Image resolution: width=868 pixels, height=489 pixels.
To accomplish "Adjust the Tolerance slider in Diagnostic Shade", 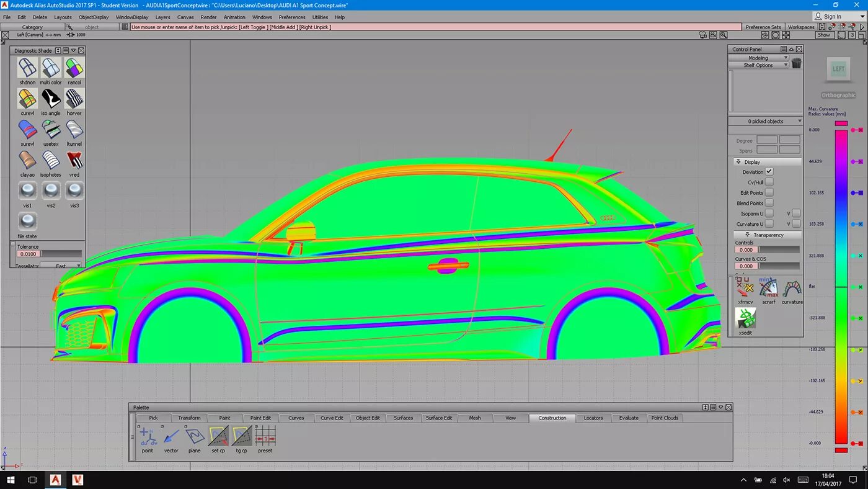I will tap(61, 253).
